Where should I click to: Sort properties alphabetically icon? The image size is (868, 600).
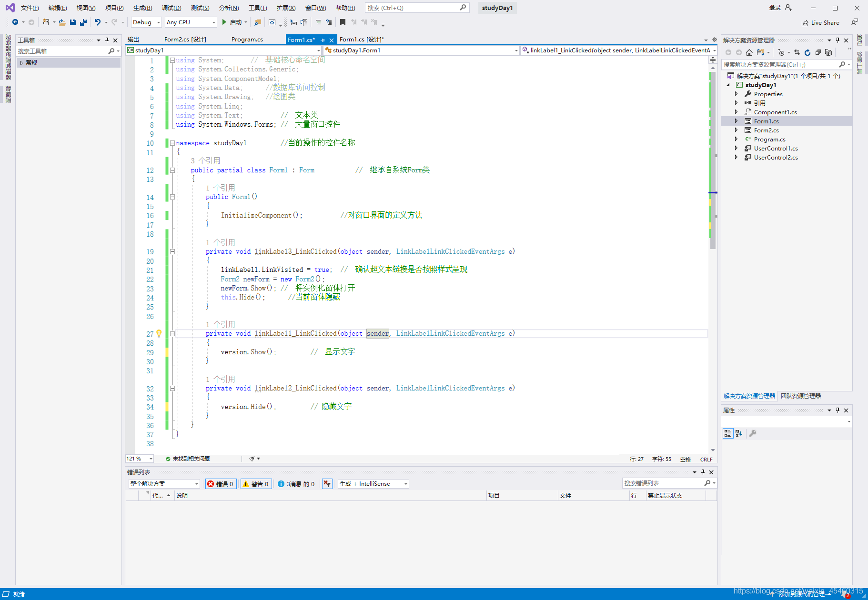(x=739, y=433)
